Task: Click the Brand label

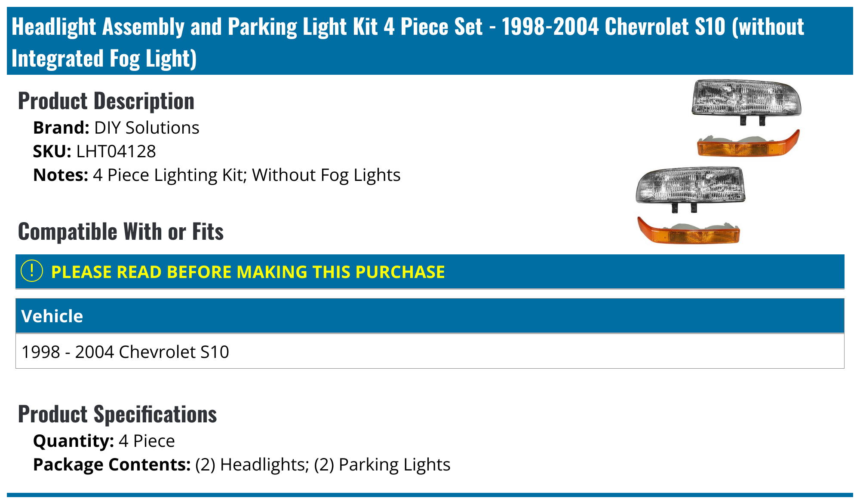Action: (61, 128)
